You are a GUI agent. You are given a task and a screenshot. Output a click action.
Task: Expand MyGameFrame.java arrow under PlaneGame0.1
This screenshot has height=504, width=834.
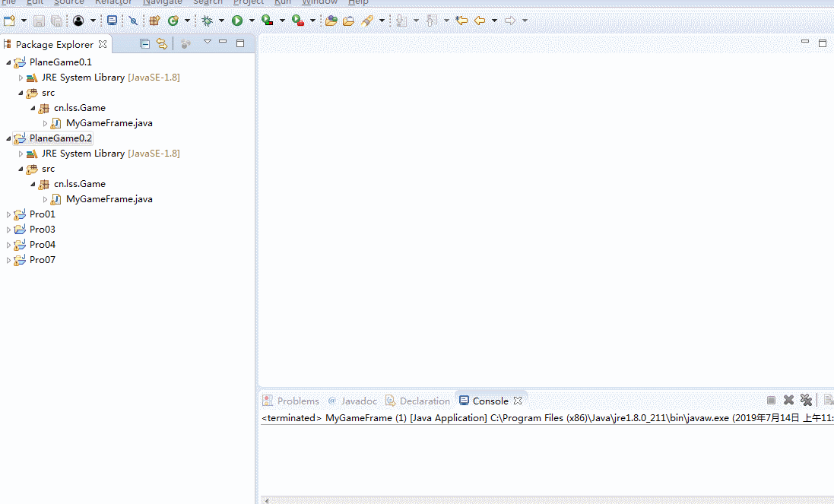45,123
